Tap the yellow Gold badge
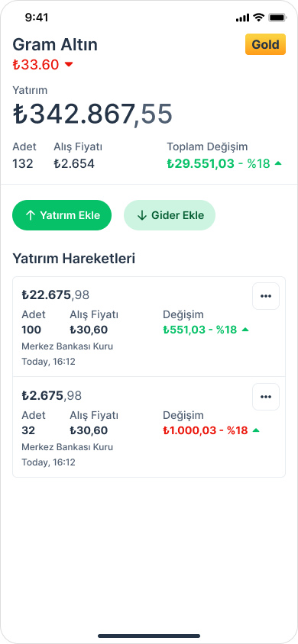The height and width of the screenshot is (644, 298). [266, 44]
